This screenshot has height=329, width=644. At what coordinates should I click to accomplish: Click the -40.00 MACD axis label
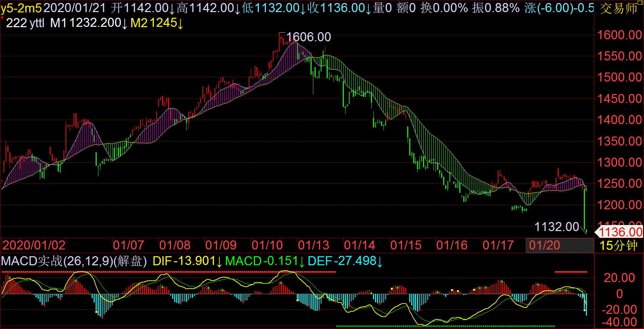pos(619,322)
